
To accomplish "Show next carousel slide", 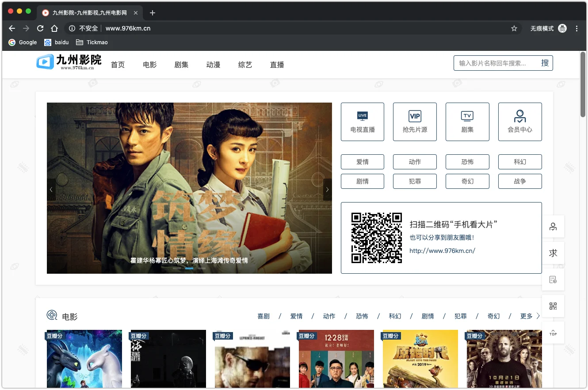I will click(x=328, y=190).
